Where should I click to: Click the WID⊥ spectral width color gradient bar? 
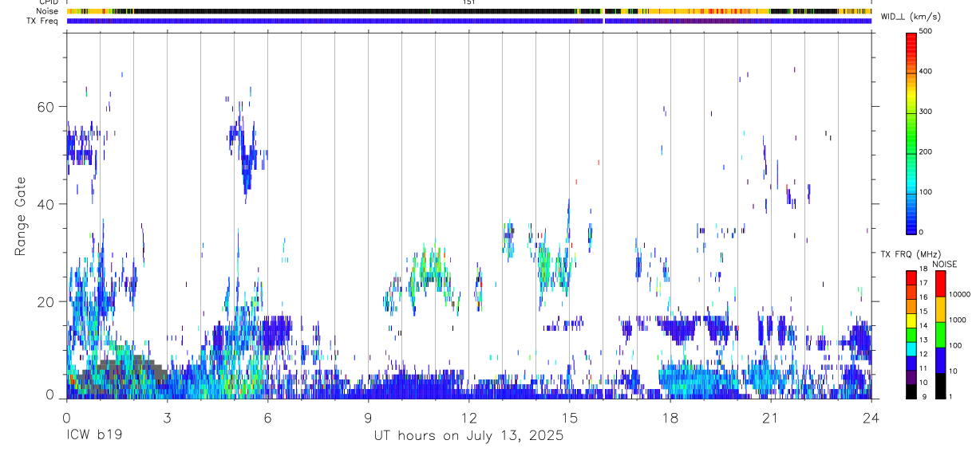[911, 132]
